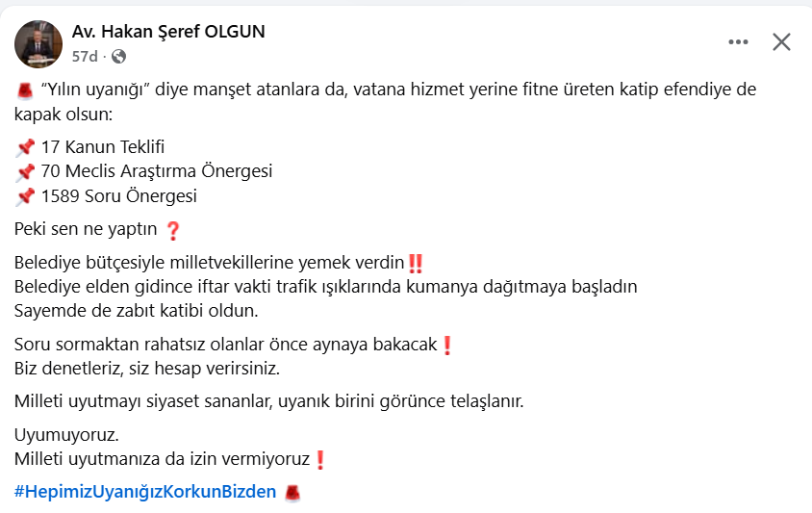Viewport: 812px width, 513px height.
Task: Click the "17 Kanun Teklifi" text
Action: pos(103,147)
